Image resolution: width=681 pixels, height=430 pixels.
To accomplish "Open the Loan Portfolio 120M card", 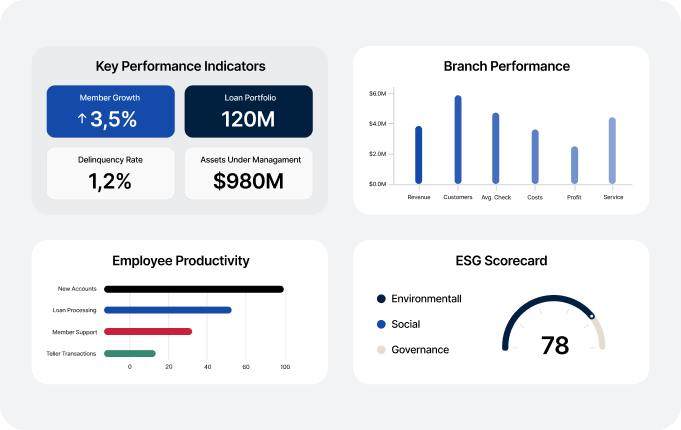I will (x=248, y=112).
